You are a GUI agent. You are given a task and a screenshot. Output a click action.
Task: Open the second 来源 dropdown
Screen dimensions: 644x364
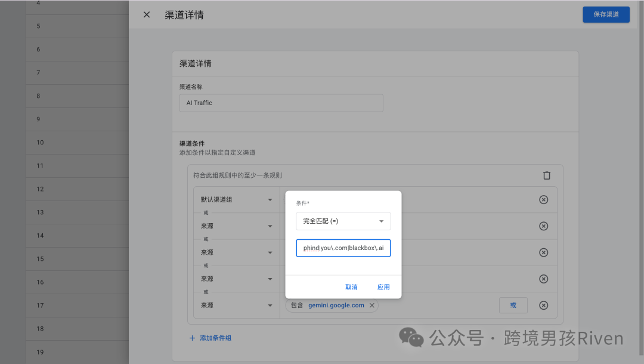click(236, 252)
